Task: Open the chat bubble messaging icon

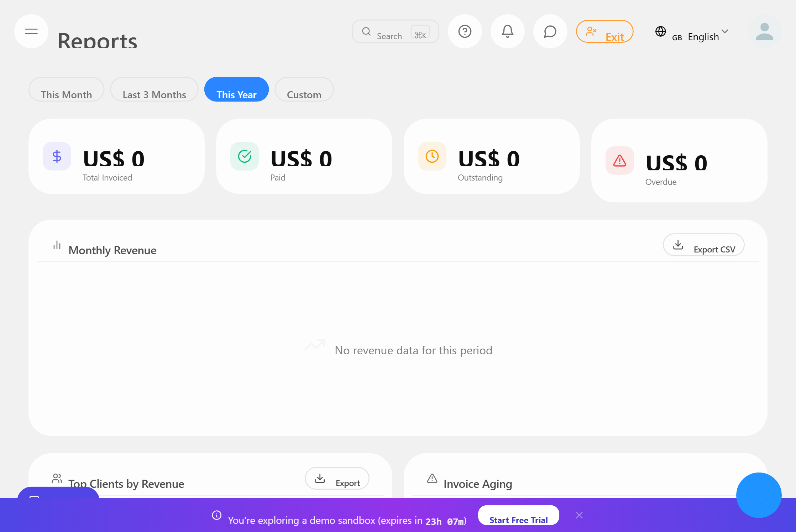Action: [550, 31]
